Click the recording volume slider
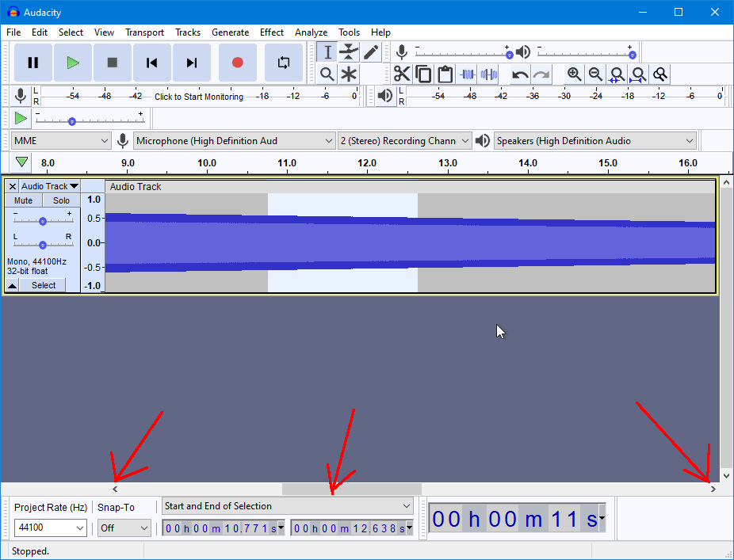Screen dimensions: 734x560 (x=462, y=55)
